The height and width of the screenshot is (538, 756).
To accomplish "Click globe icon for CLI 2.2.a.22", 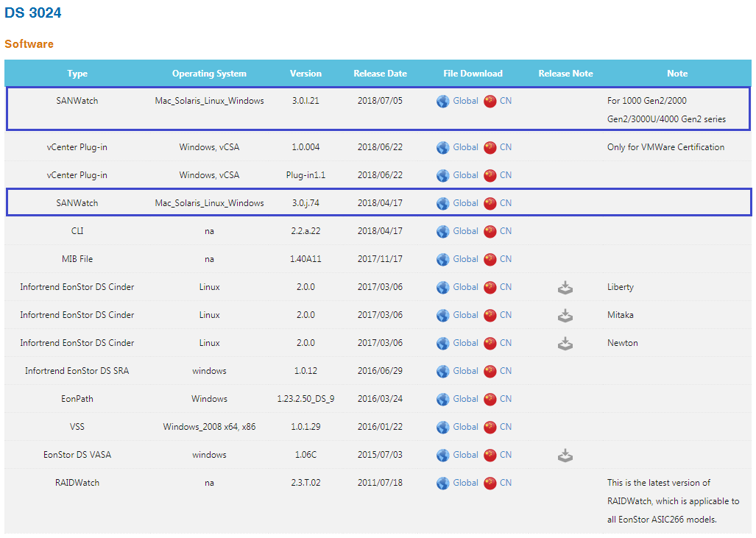I will (x=442, y=232).
